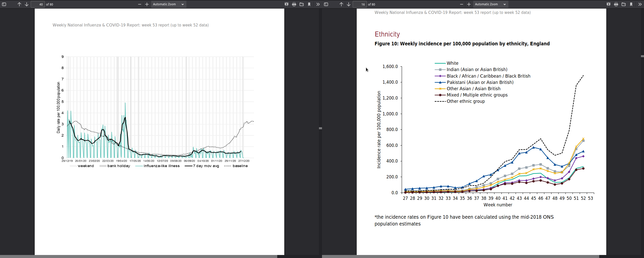Zoom in on right PDF viewer
This screenshot has height=258, width=644.
coord(469,4)
